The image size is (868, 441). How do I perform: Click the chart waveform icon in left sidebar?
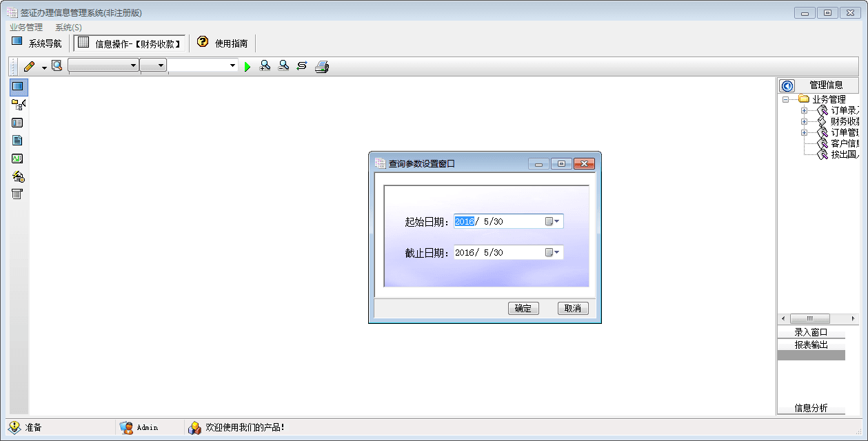point(18,158)
